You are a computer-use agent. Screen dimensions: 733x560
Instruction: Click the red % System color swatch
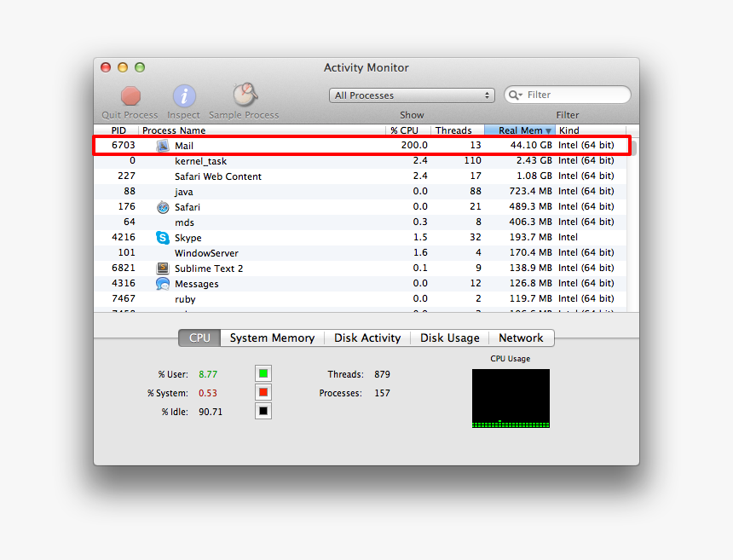click(263, 392)
